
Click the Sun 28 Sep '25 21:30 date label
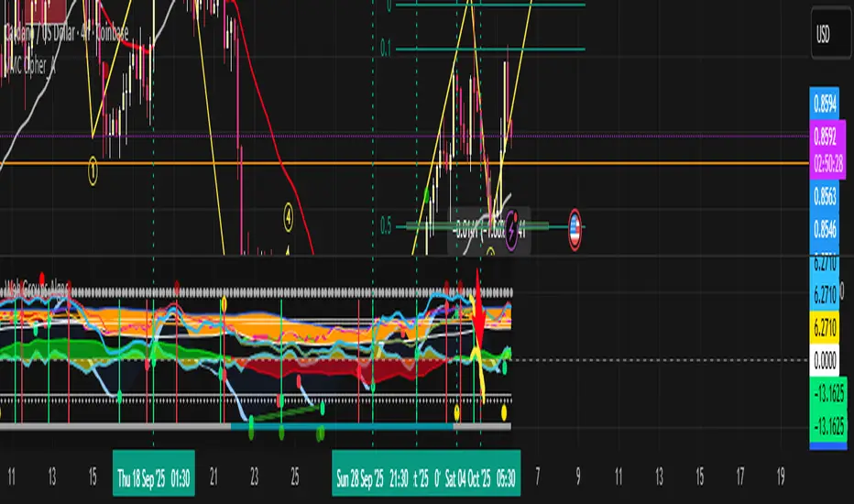[x=373, y=478]
